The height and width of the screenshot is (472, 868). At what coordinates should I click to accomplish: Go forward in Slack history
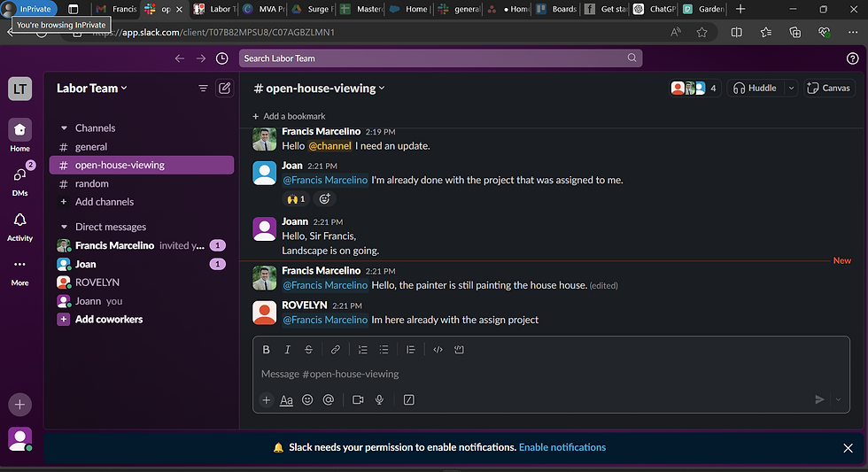pyautogui.click(x=201, y=58)
